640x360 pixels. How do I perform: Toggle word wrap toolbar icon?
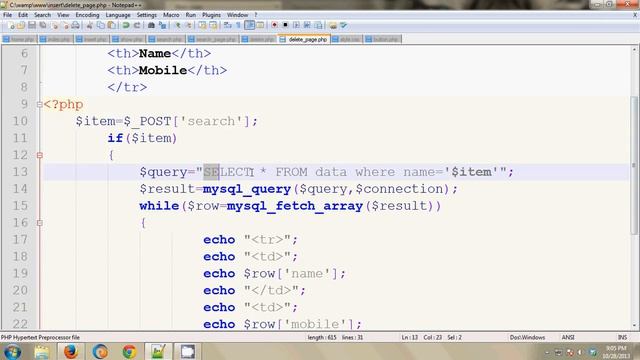click(228, 25)
